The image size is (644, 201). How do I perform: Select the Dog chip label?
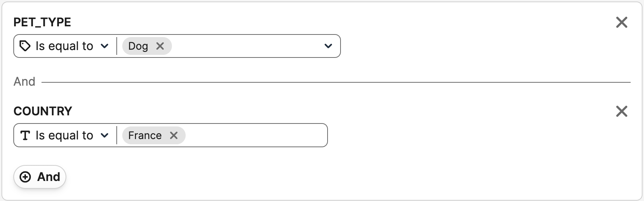138,46
